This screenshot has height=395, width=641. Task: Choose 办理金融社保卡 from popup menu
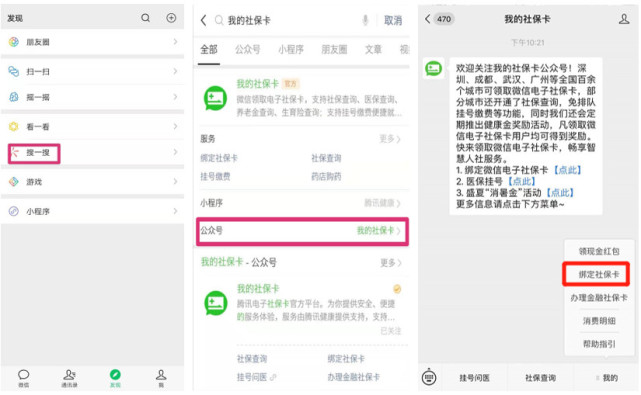coord(599,298)
